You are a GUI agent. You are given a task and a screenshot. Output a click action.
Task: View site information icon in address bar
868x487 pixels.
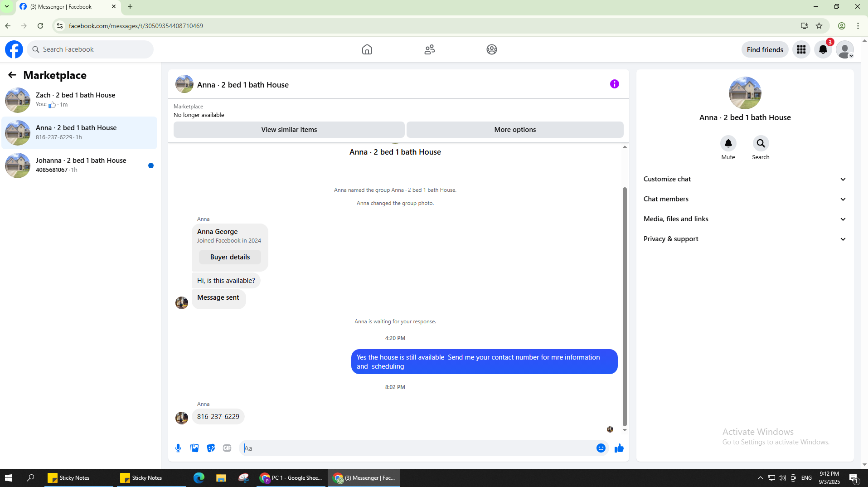(60, 26)
